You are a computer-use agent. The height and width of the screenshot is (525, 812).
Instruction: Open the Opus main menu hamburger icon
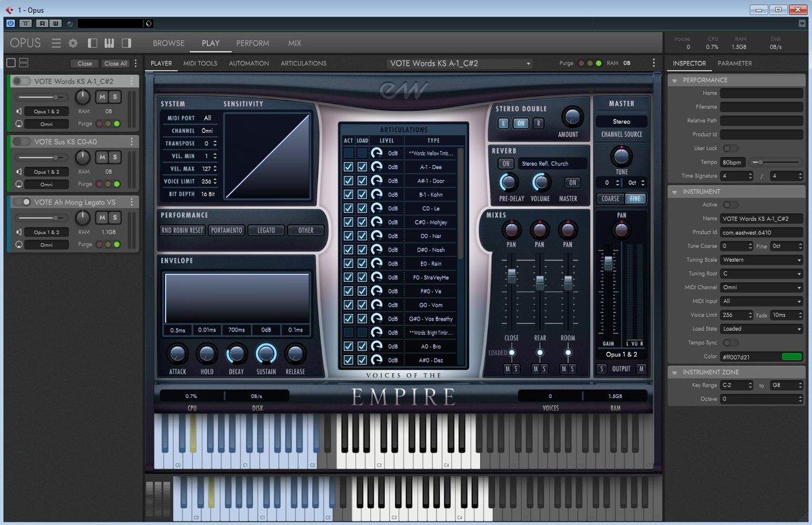coord(56,43)
